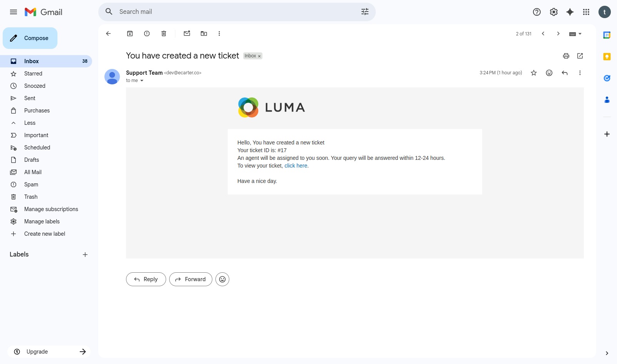Open the Important folder
This screenshot has width=617, height=364.
point(46,135)
